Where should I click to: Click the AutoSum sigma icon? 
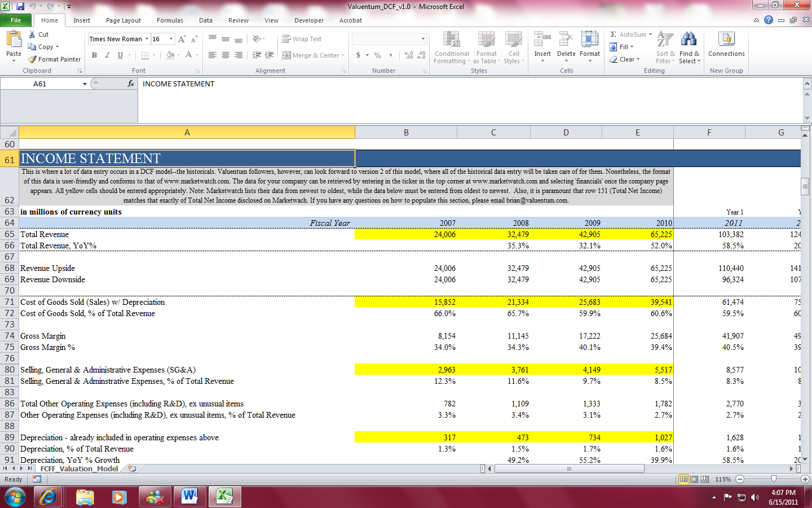coord(614,34)
